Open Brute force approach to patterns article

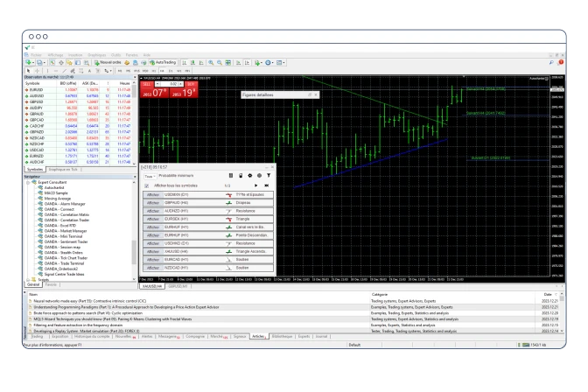(88, 313)
